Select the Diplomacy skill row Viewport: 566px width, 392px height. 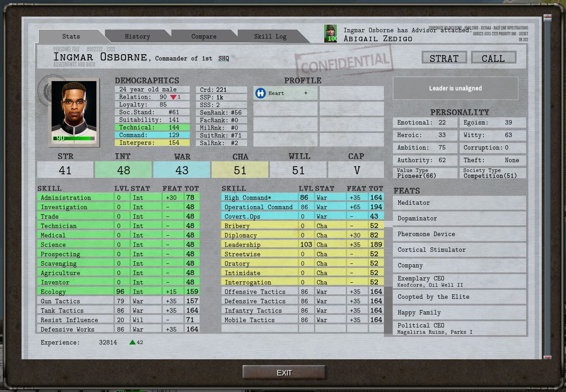(303, 235)
